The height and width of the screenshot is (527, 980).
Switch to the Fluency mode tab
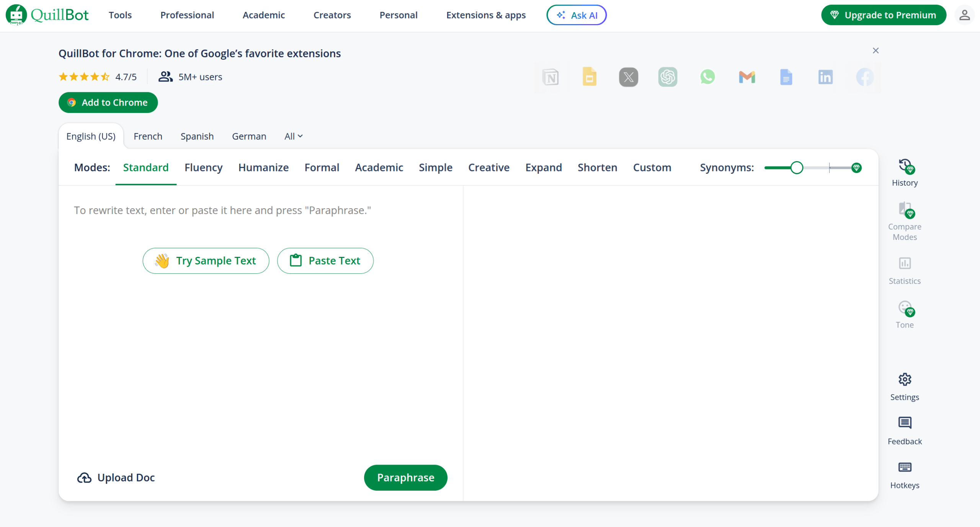pos(203,168)
